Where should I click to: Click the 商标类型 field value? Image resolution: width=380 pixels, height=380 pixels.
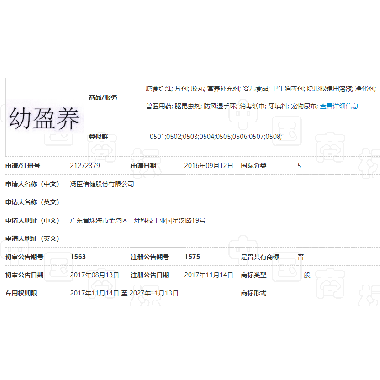click(x=307, y=275)
